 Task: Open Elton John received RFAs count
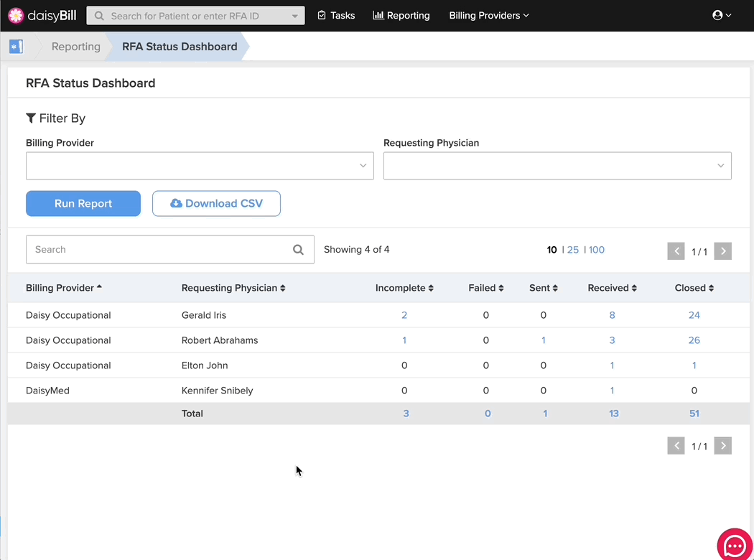(x=612, y=365)
